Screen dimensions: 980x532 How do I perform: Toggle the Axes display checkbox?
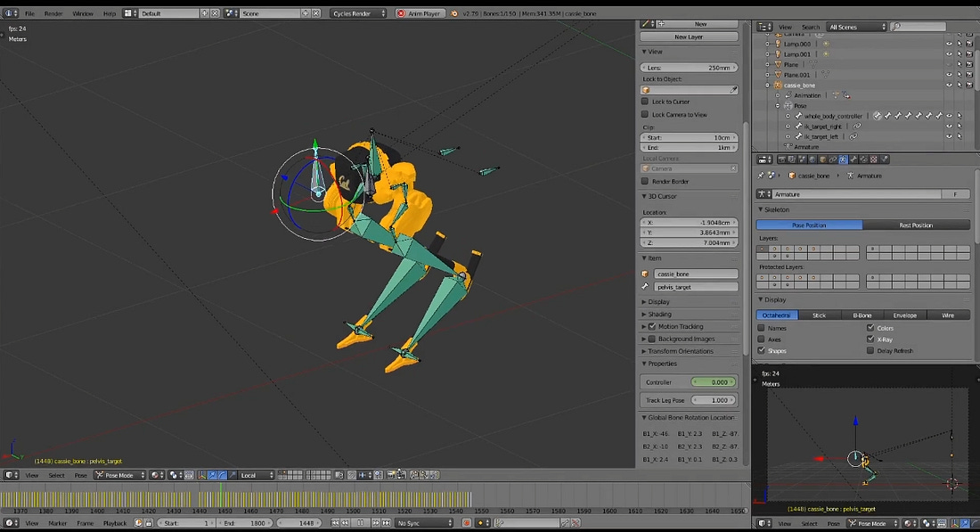[x=761, y=340]
